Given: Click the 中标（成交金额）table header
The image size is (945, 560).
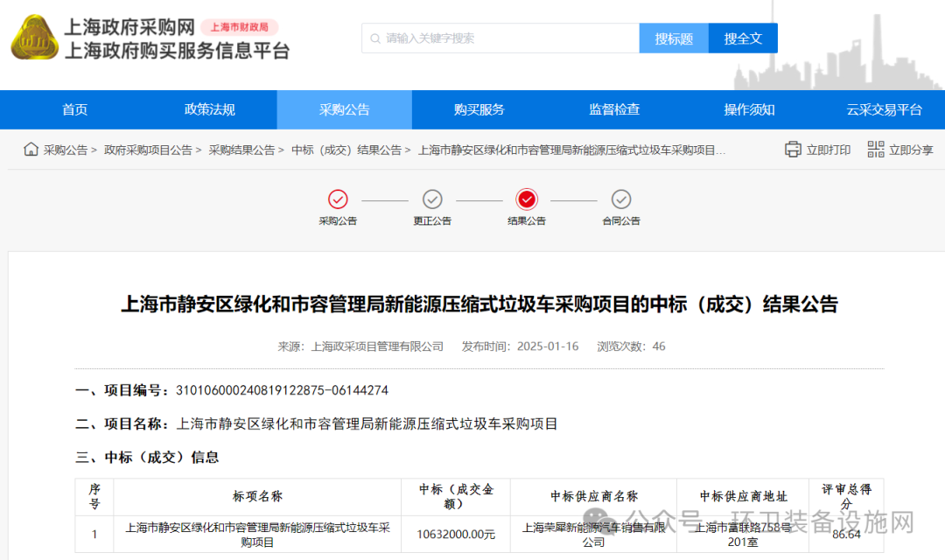Looking at the screenshot, I should tap(456, 497).
